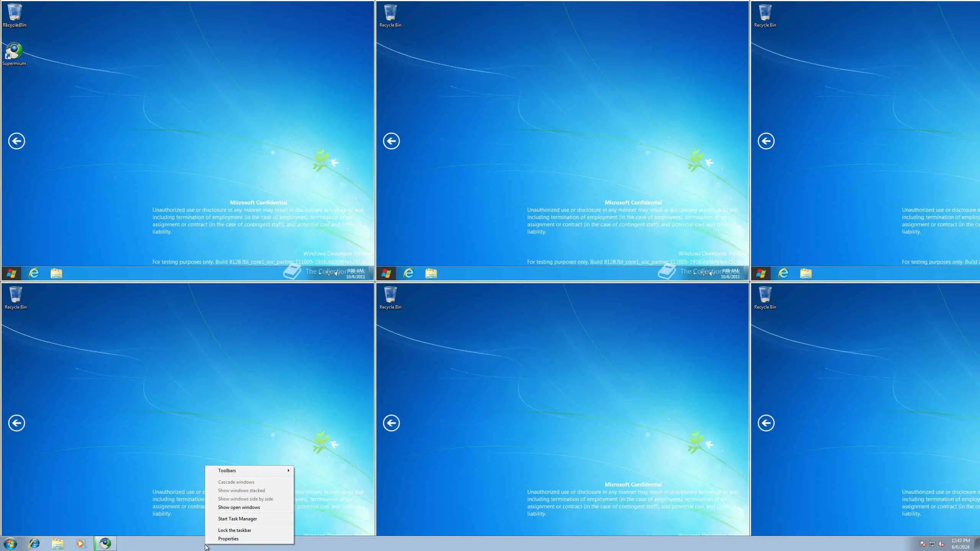This screenshot has width=980, height=551.
Task: Switch to the Supermium taskbar button
Action: click(105, 543)
